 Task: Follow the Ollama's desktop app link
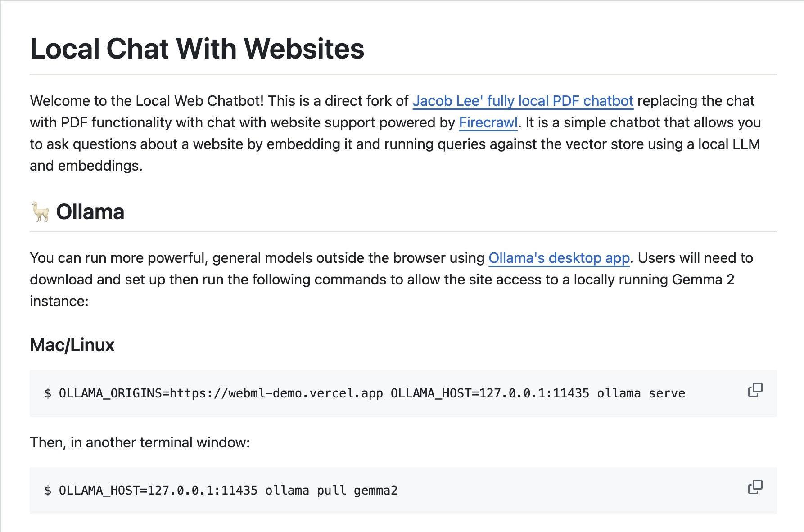pyautogui.click(x=559, y=258)
